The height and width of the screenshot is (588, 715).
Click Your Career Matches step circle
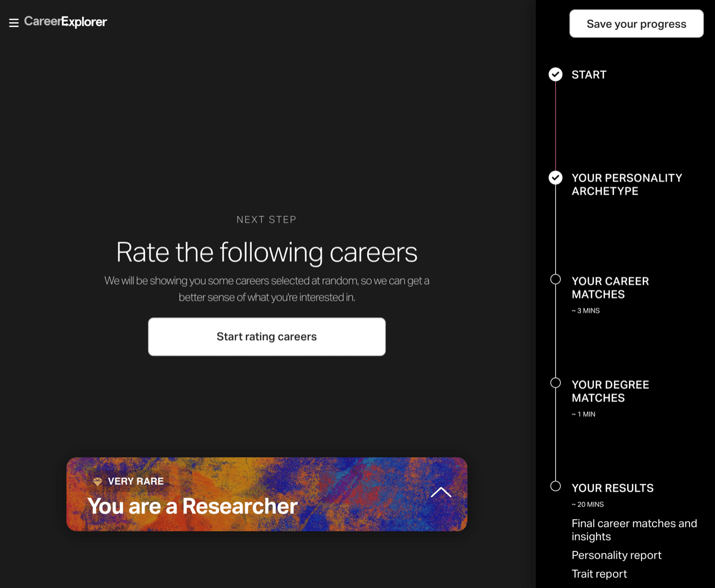click(x=556, y=279)
